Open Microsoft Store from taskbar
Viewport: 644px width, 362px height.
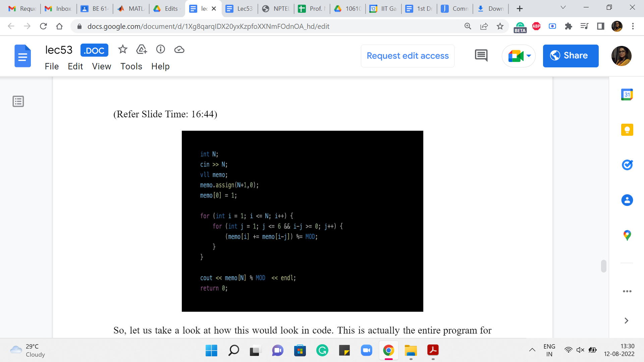[300, 351]
